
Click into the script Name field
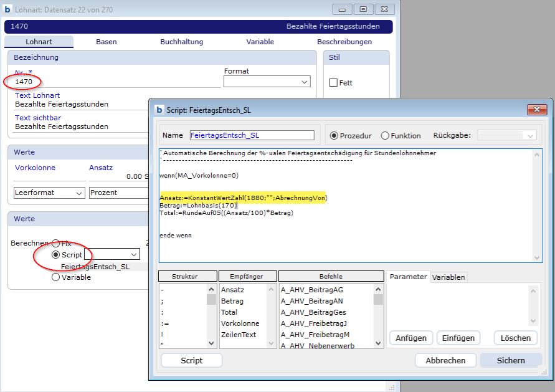(x=252, y=135)
